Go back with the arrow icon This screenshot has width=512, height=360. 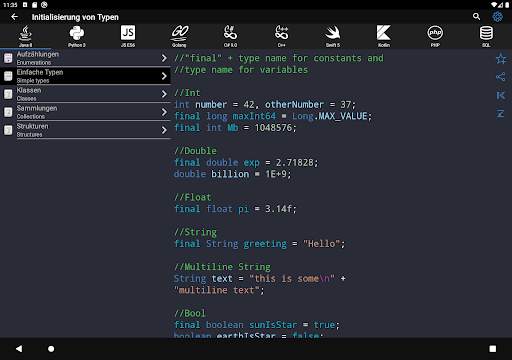click(x=14, y=17)
